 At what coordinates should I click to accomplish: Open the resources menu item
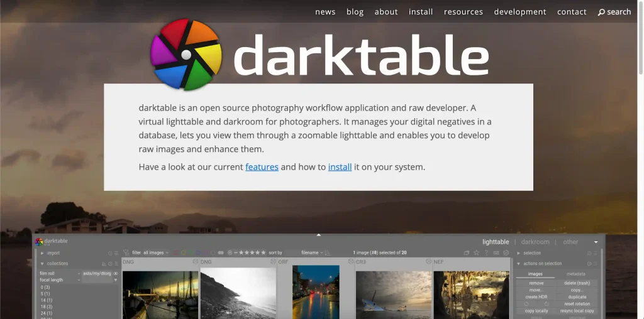(x=464, y=12)
